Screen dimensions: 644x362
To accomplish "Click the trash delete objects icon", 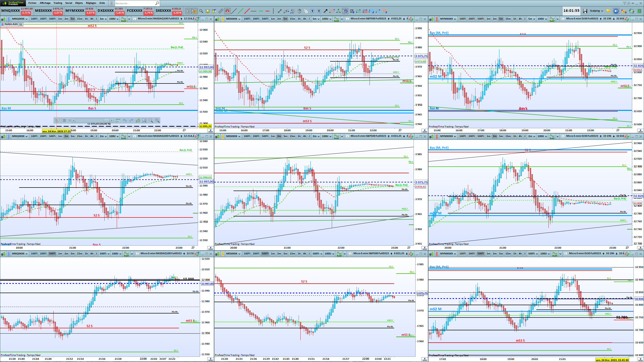I will pyautogui.click(x=299, y=11).
